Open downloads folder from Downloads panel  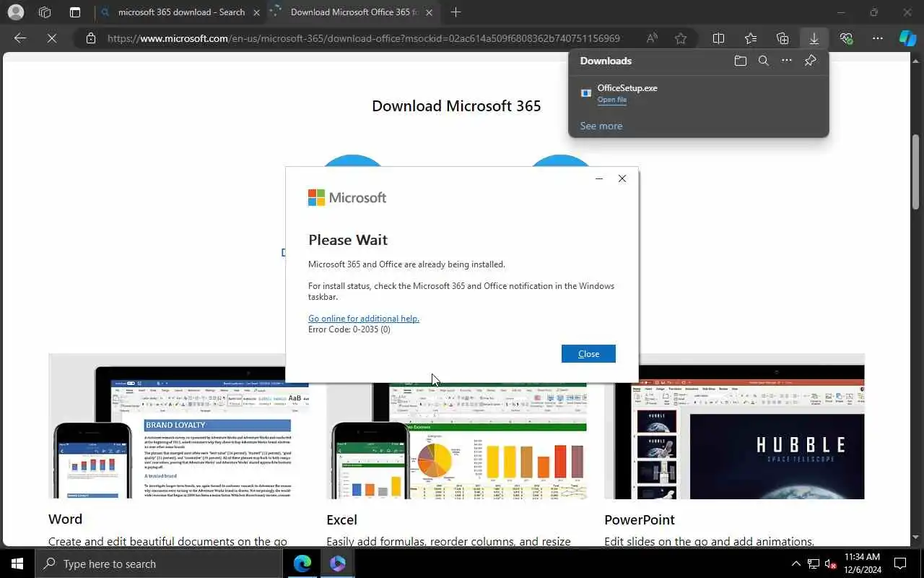(740, 61)
